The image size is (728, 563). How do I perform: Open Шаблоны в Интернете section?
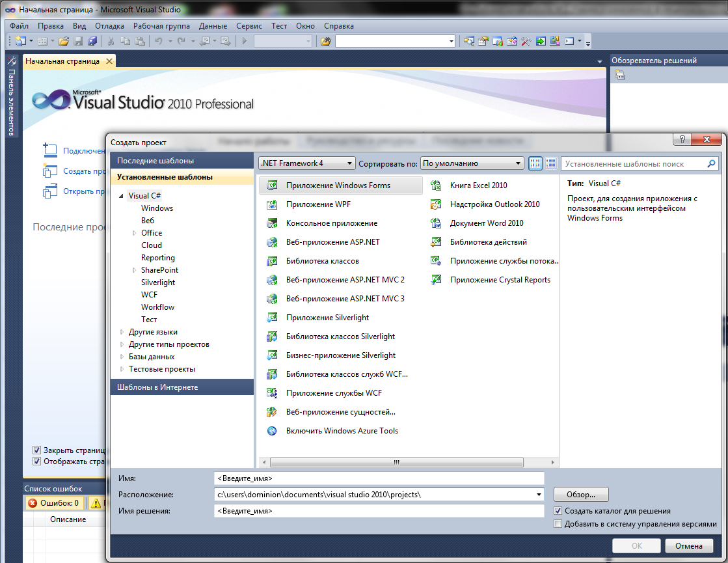point(182,387)
